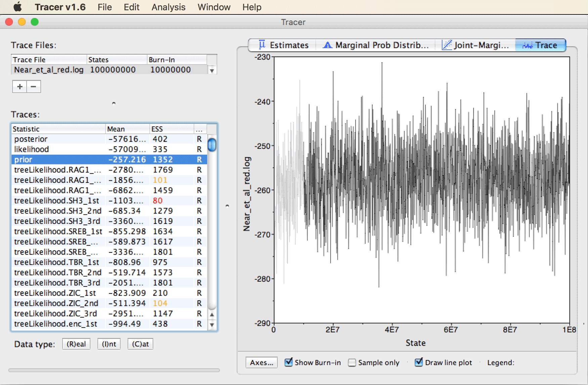Click the splitter handle above Traces
The width and height of the screenshot is (588, 385).
(x=114, y=103)
